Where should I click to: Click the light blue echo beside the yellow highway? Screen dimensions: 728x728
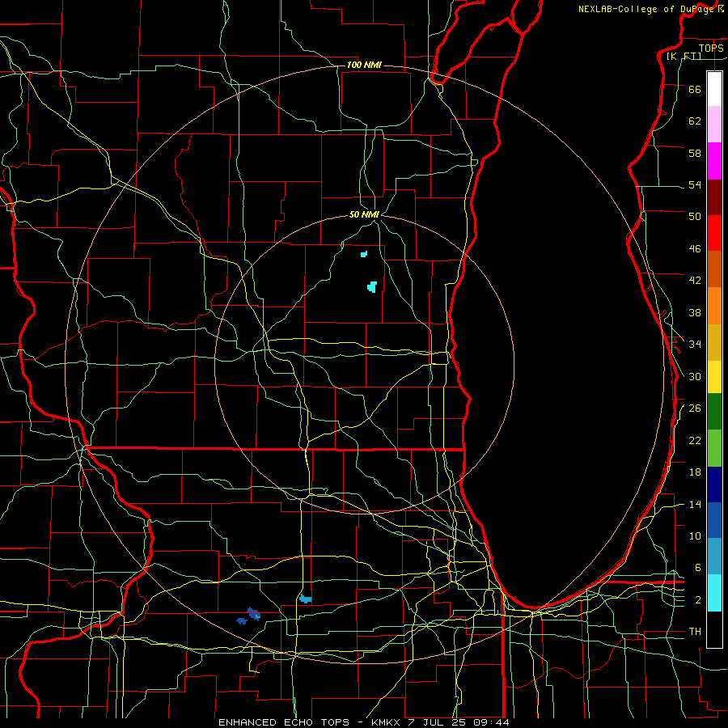point(305,599)
